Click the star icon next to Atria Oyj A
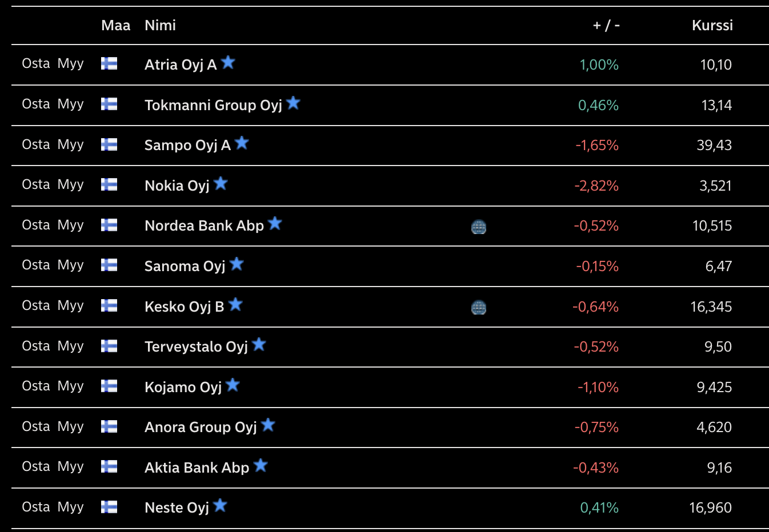This screenshot has width=769, height=532. [228, 62]
